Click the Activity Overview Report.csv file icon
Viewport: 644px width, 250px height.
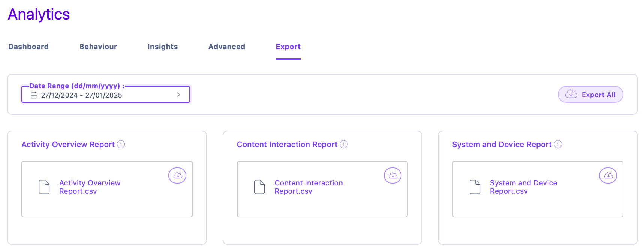pos(44,187)
